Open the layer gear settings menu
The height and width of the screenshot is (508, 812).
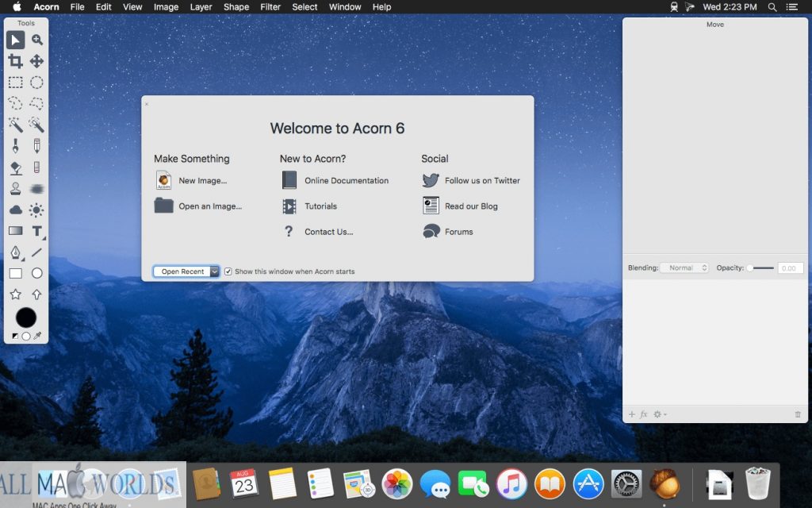pos(659,414)
